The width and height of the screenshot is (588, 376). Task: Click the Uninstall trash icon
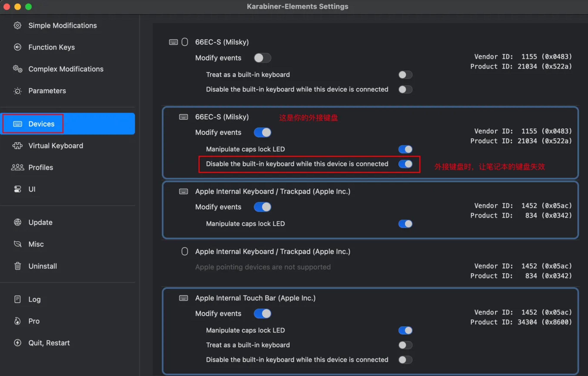click(x=17, y=266)
